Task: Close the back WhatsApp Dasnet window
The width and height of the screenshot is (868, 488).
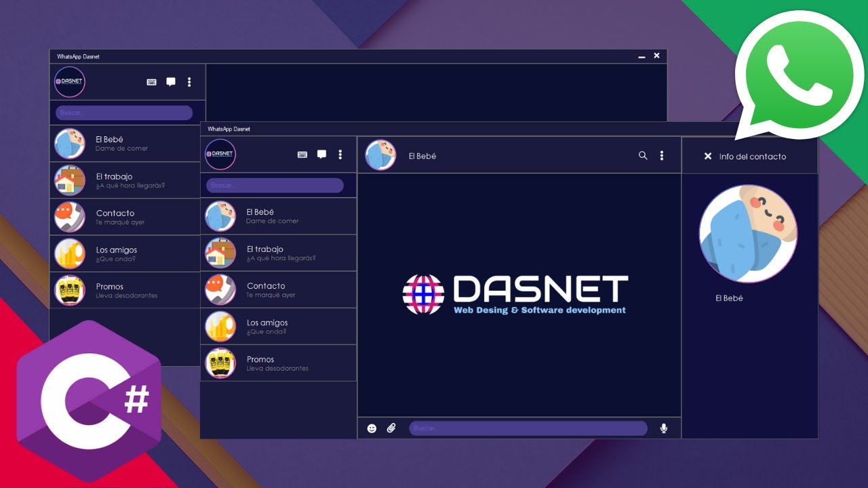Action: pyautogui.click(x=656, y=56)
